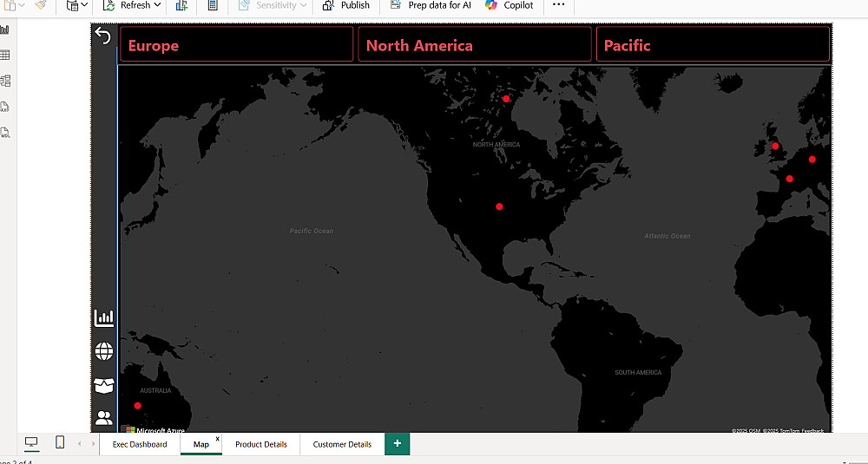Select the North America slicer tile

(x=475, y=43)
